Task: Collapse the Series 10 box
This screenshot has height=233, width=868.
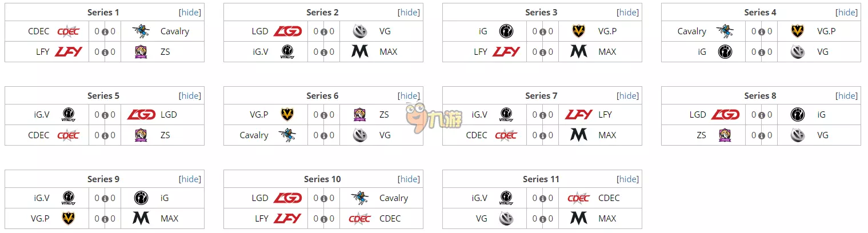Action: tap(409, 179)
